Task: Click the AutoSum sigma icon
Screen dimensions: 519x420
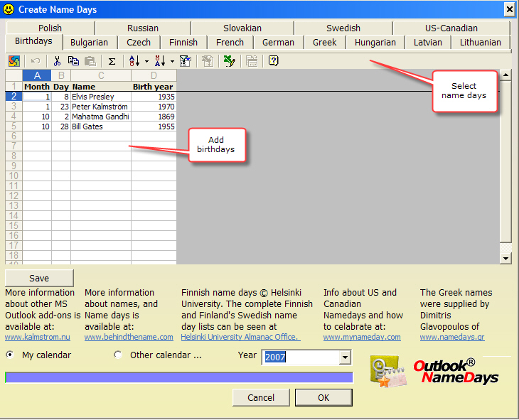Action: 112,61
